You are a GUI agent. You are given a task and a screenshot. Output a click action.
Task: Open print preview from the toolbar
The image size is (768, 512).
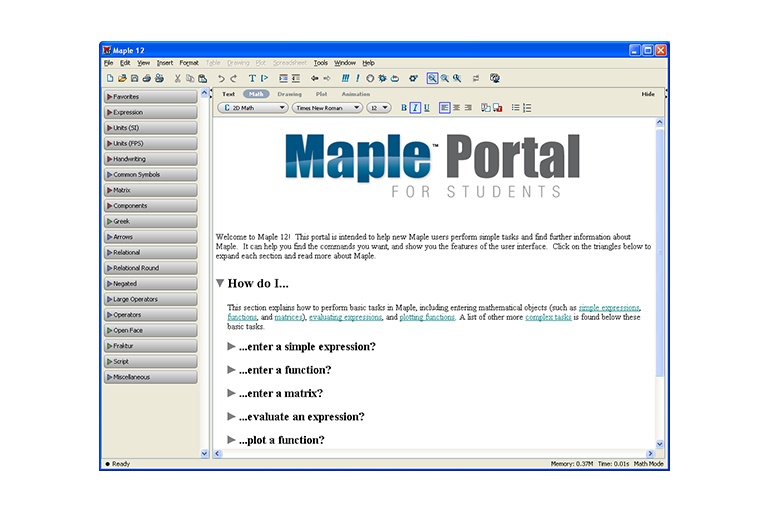coord(159,78)
